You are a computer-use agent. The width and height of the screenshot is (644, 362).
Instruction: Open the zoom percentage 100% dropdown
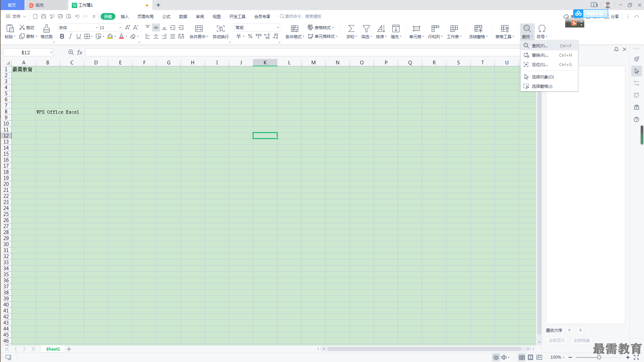(x=557, y=357)
